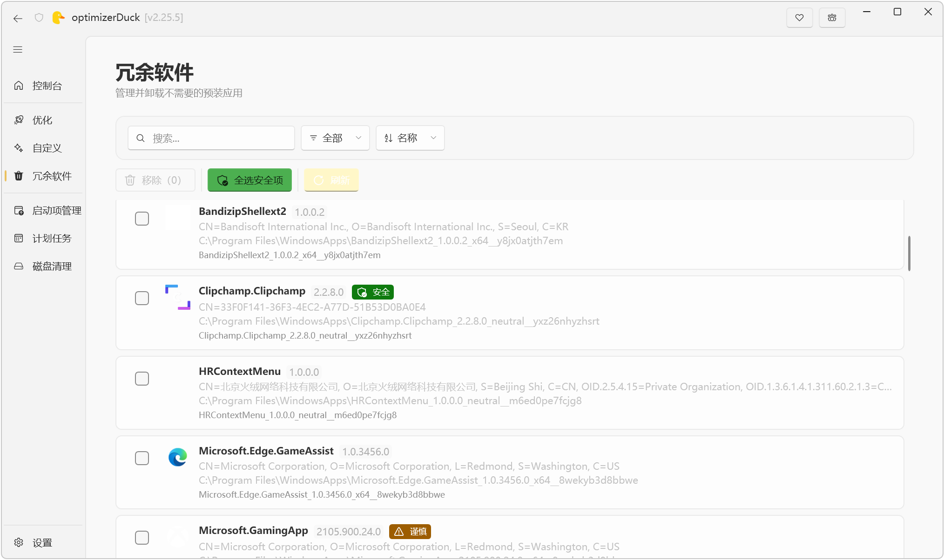Image resolution: width=944 pixels, height=560 pixels.
Task: Click HRContextMenu version 1.0.0.0
Action: (304, 372)
